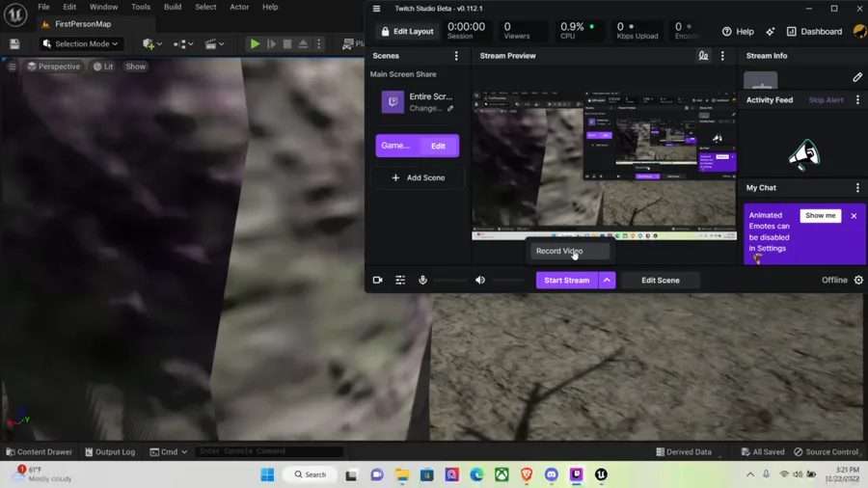Image resolution: width=868 pixels, height=488 pixels.
Task: Open Twitch Studio hamburger menu
Action: point(376,9)
